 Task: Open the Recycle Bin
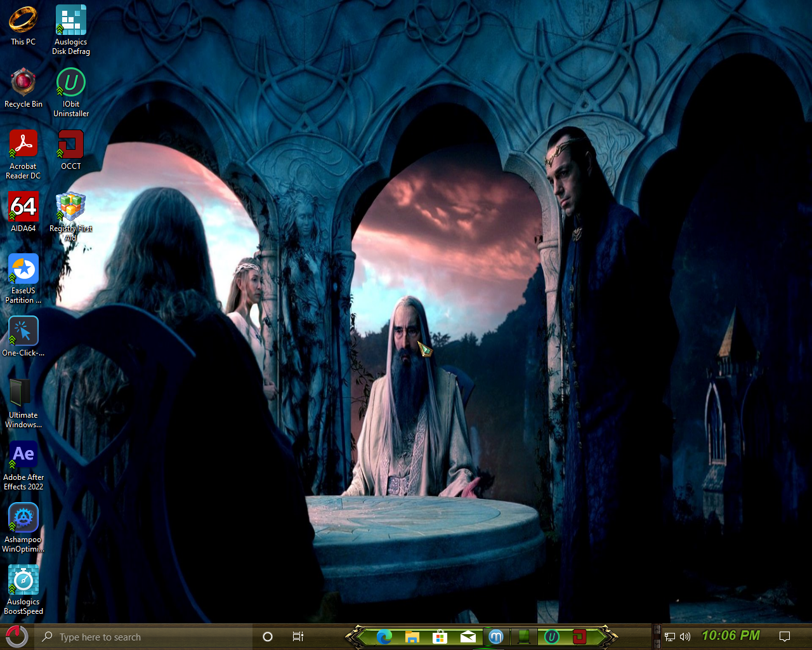(x=23, y=88)
